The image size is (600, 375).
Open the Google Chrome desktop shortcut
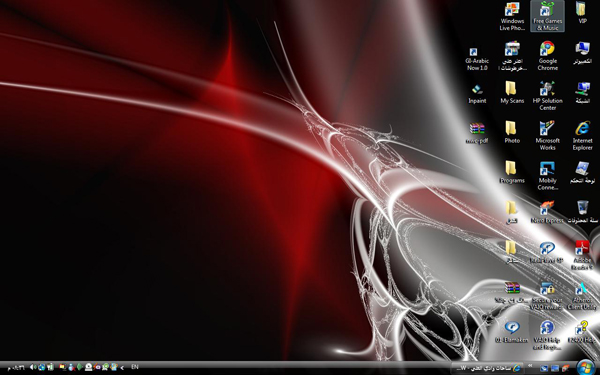pyautogui.click(x=547, y=56)
